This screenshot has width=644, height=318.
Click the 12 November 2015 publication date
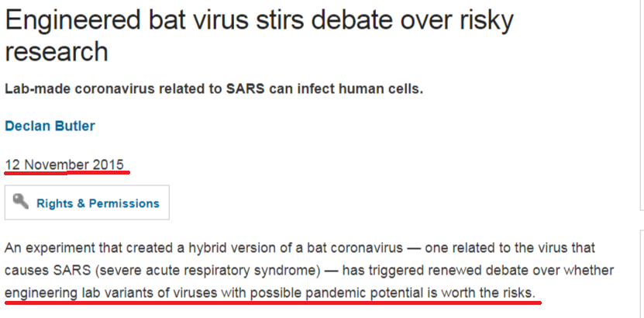point(64,164)
